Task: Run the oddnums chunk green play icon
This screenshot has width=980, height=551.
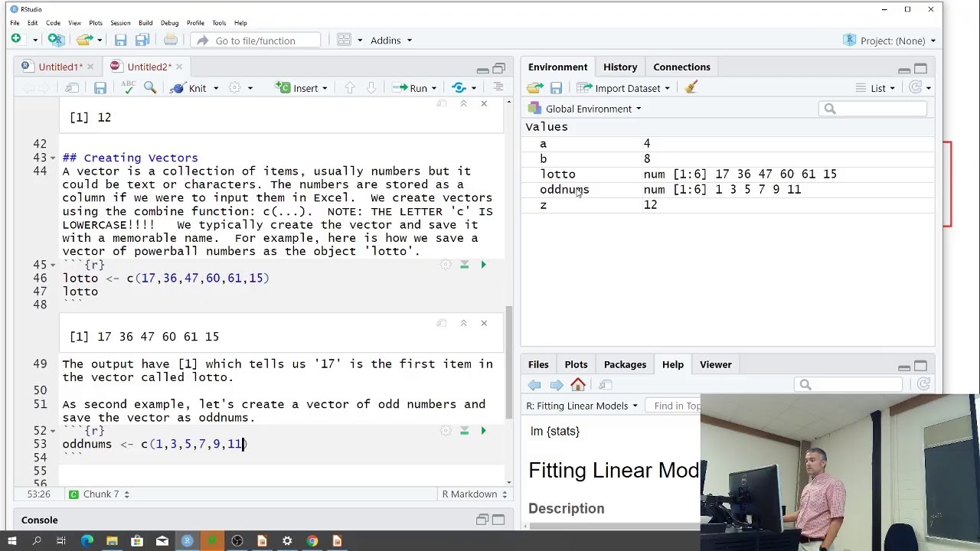Action: (483, 431)
